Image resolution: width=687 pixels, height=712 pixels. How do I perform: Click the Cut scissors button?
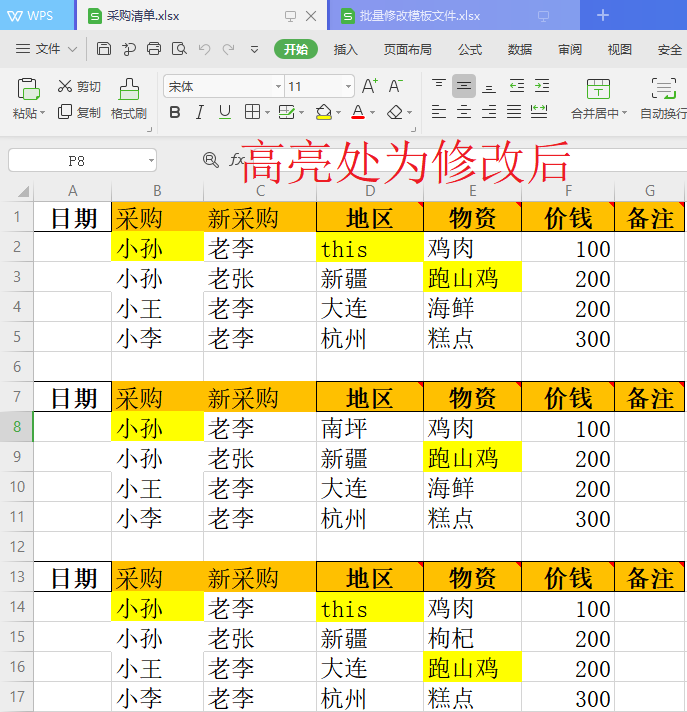point(79,86)
